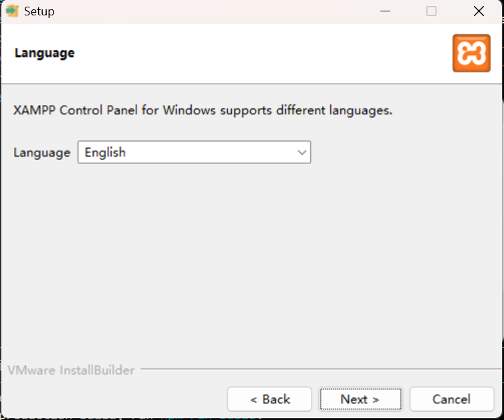Image resolution: width=504 pixels, height=420 pixels.
Task: Minimize the Setup window
Action: pyautogui.click(x=385, y=11)
